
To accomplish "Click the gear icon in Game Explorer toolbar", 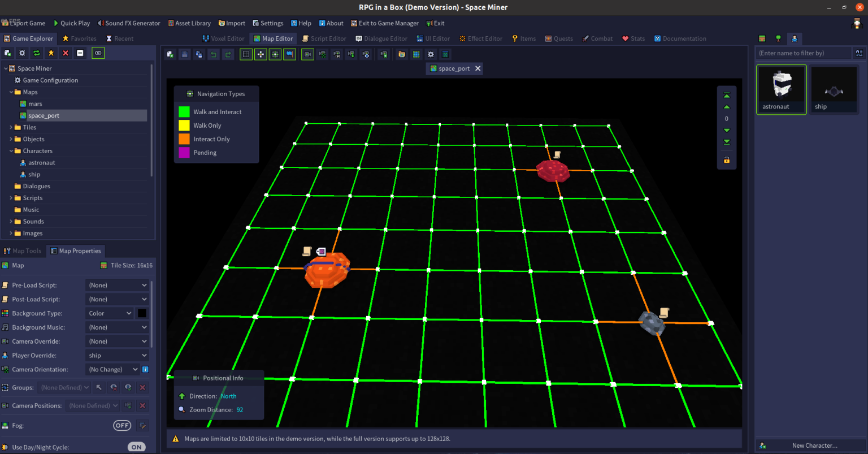I will pyautogui.click(x=22, y=53).
